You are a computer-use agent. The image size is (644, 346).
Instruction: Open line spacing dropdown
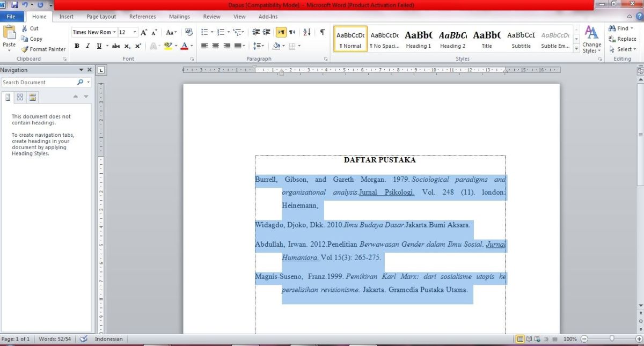pos(258,46)
